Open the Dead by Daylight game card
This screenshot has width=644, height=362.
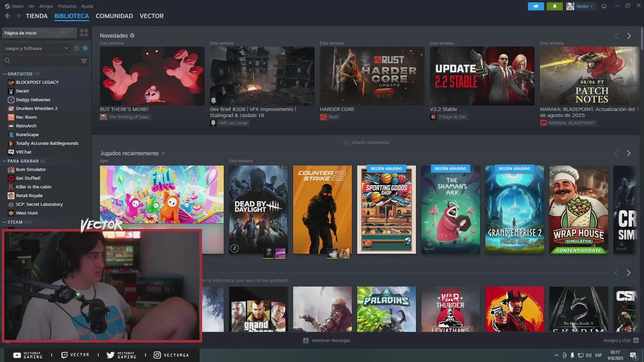[258, 210]
